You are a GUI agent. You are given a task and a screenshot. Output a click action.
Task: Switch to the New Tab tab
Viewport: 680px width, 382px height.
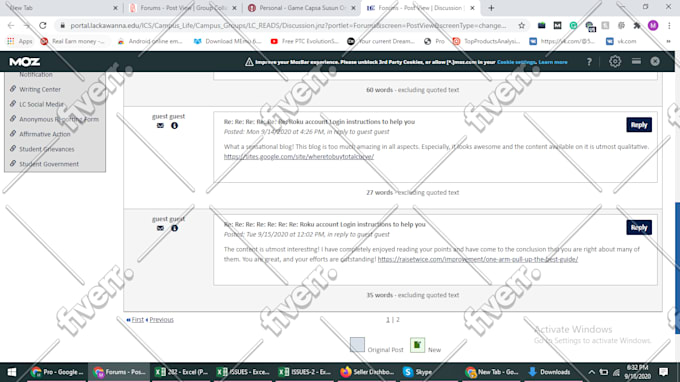pos(61,8)
